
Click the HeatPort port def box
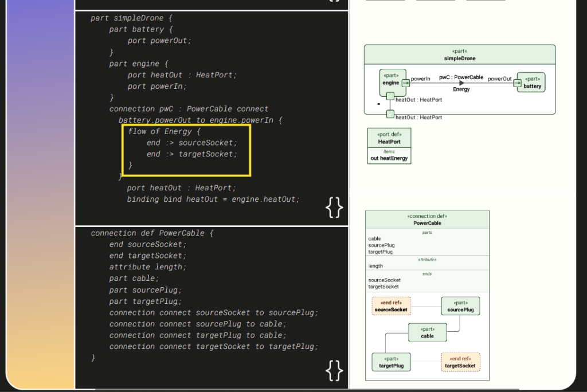point(389,146)
